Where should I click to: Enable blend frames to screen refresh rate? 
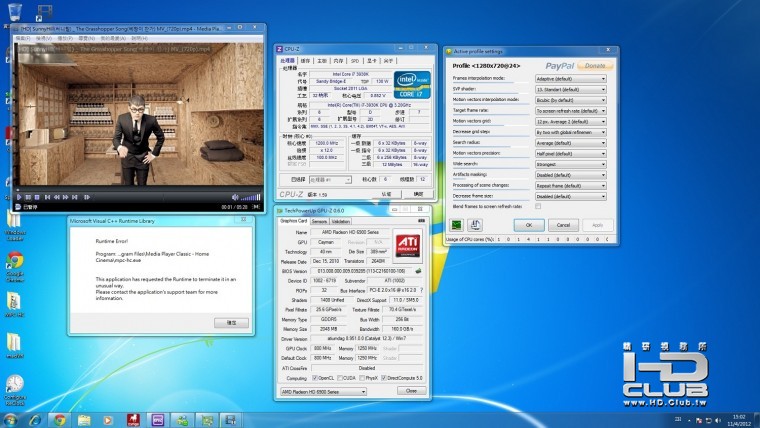(x=538, y=205)
